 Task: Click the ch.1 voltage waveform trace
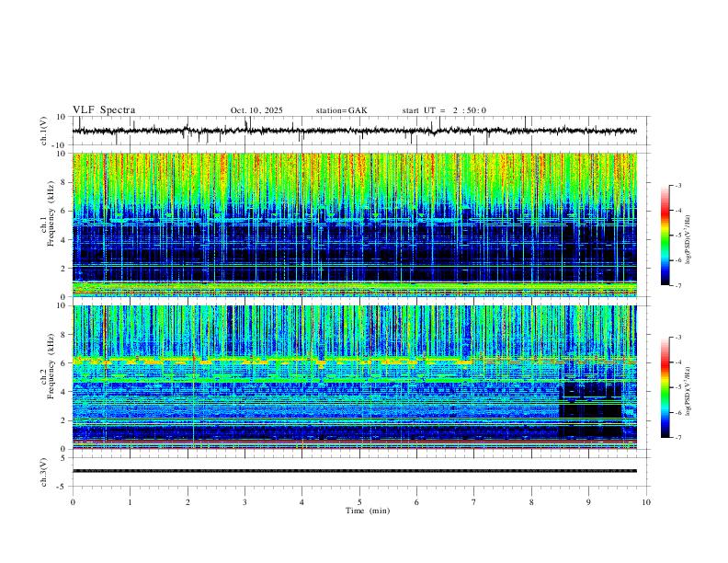(354, 131)
